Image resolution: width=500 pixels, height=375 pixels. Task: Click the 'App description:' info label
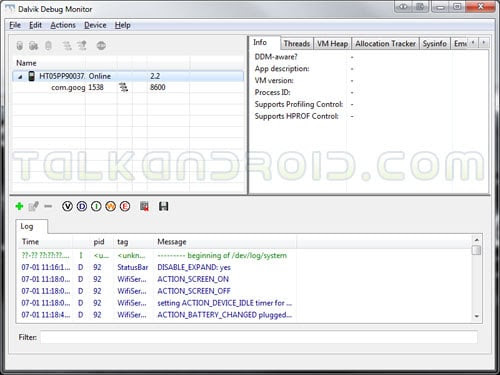click(x=282, y=69)
